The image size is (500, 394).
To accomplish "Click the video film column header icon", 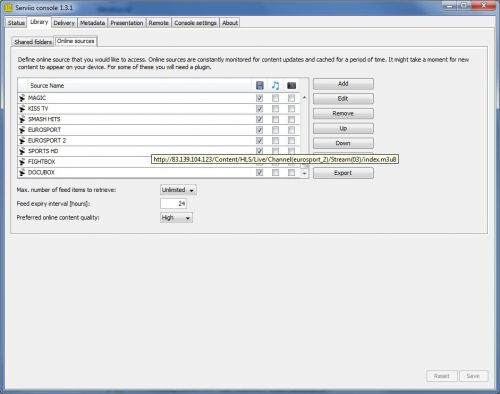I will pos(260,85).
